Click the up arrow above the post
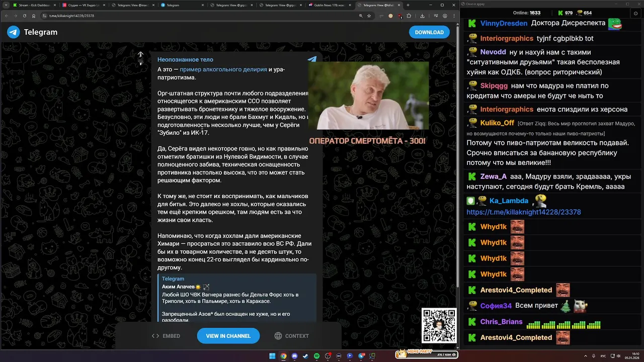This screenshot has height=362, width=644. click(140, 55)
